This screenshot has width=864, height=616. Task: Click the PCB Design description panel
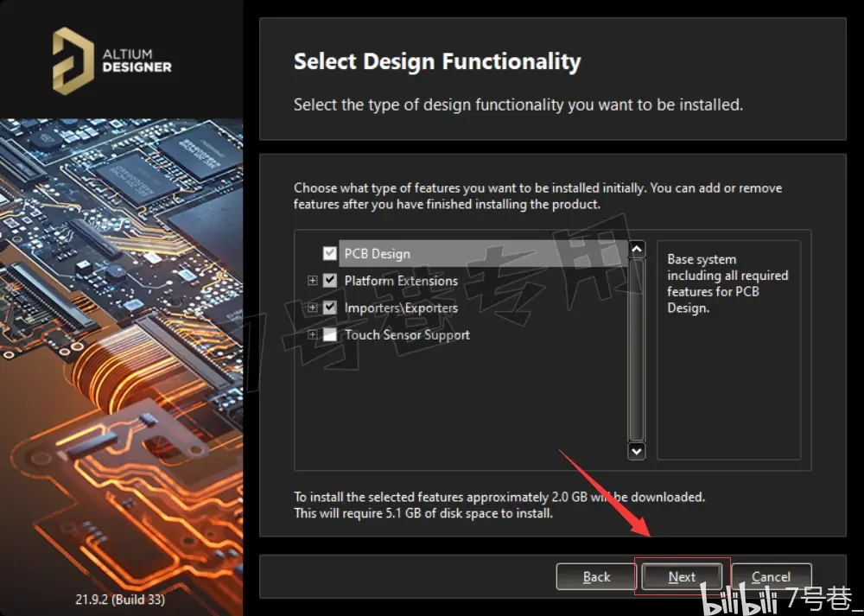(728, 350)
